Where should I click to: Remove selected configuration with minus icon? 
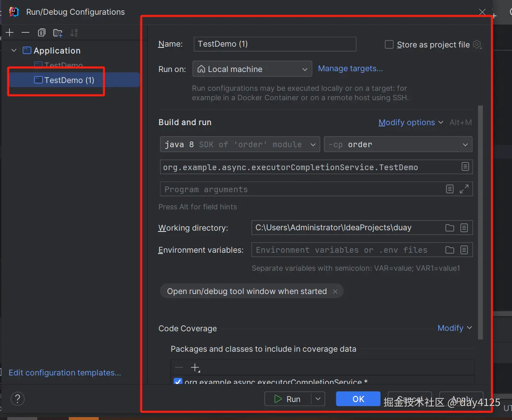point(25,33)
